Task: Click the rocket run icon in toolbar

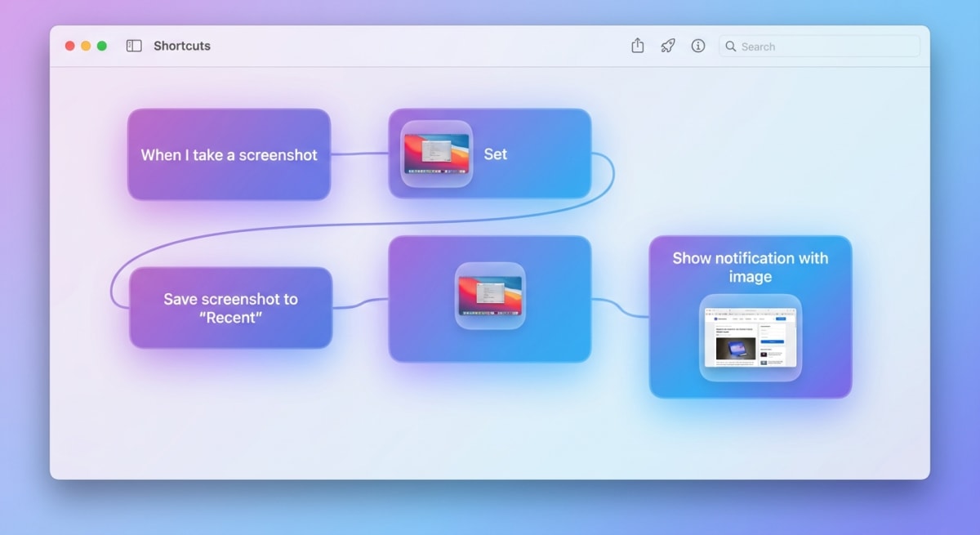Action: [x=667, y=47]
